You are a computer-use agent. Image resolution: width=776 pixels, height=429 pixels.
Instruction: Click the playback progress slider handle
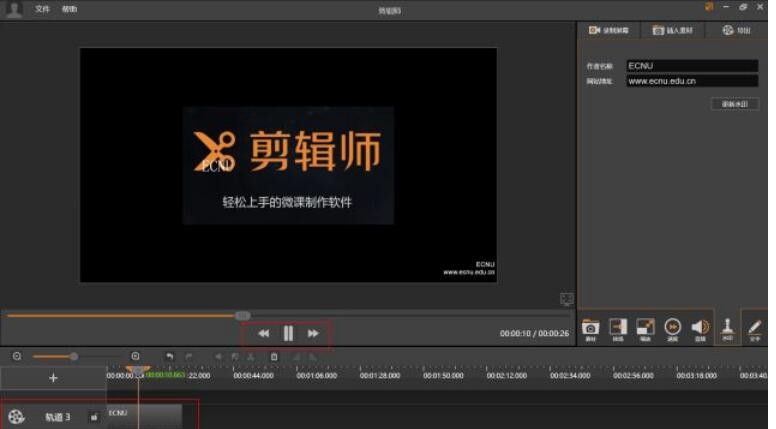242,315
